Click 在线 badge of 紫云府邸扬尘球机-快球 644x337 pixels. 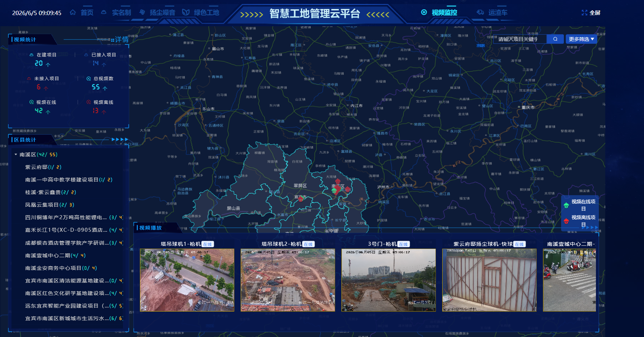519,244
